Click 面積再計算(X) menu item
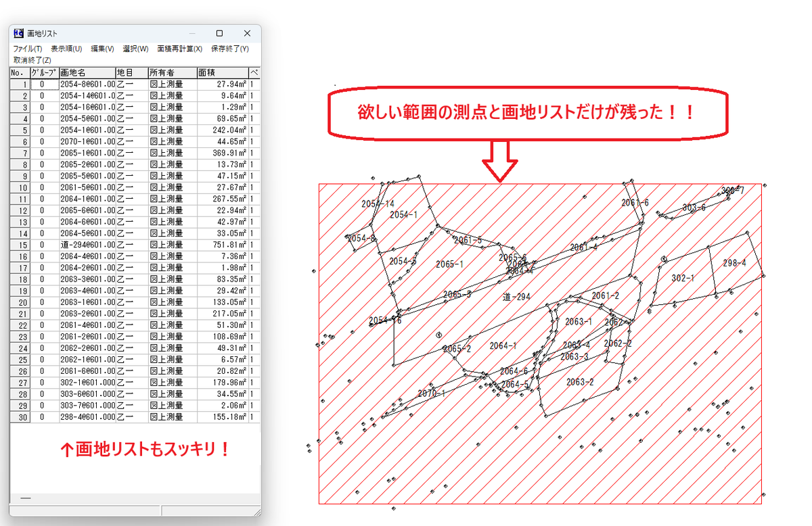The image size is (812, 526). (179, 49)
